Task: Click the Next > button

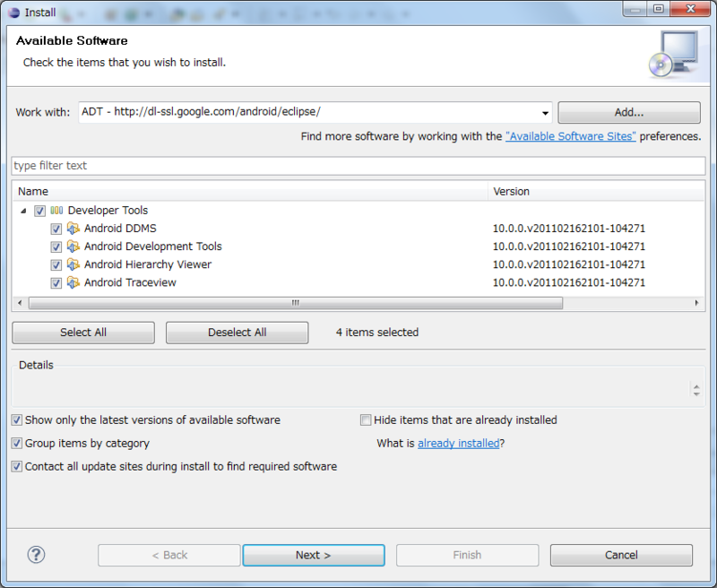Action: [x=314, y=555]
